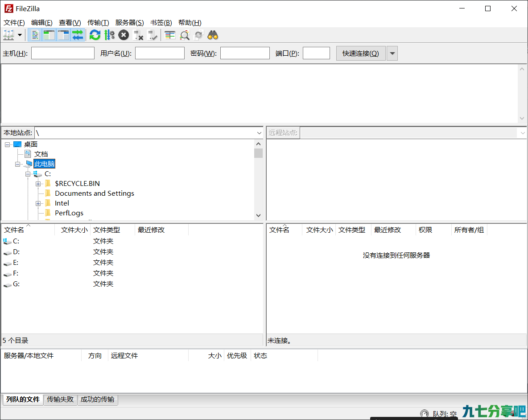
Task: Disconnect from the current server
Action: (x=138, y=35)
